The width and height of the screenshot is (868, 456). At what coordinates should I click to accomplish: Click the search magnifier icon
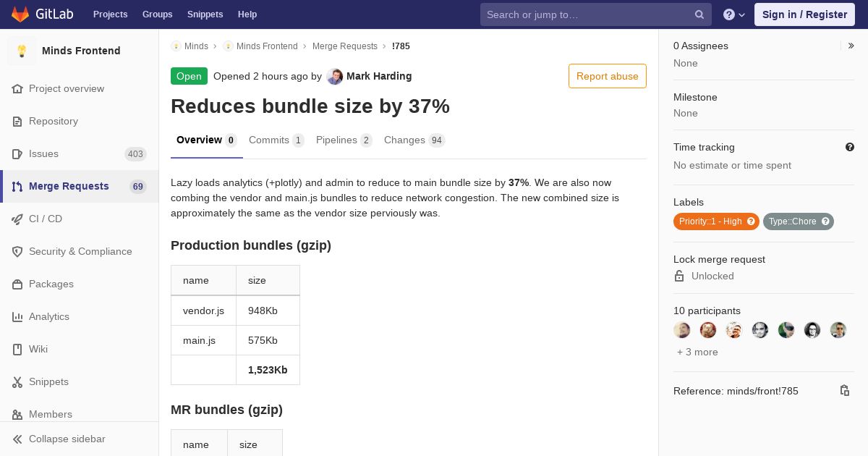(x=699, y=14)
